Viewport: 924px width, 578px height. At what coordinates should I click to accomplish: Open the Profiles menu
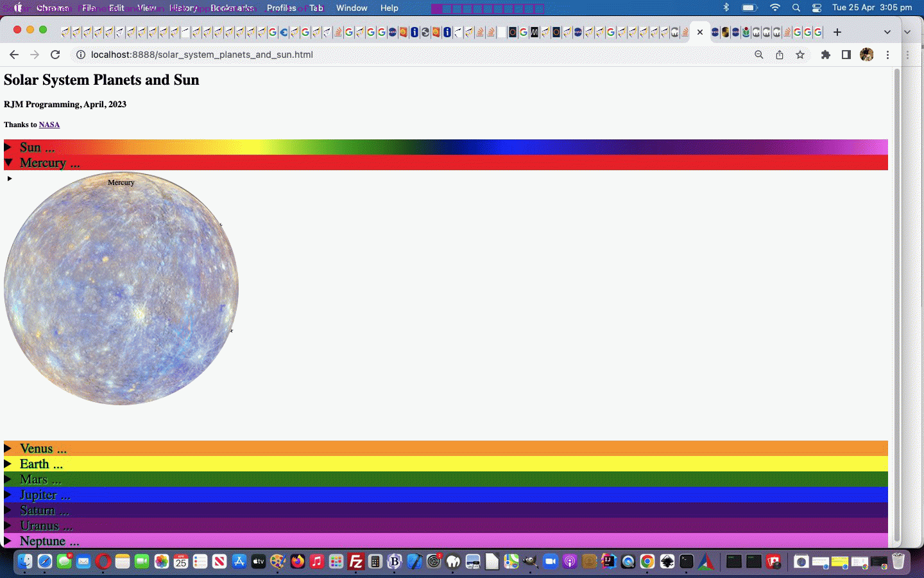pos(281,8)
